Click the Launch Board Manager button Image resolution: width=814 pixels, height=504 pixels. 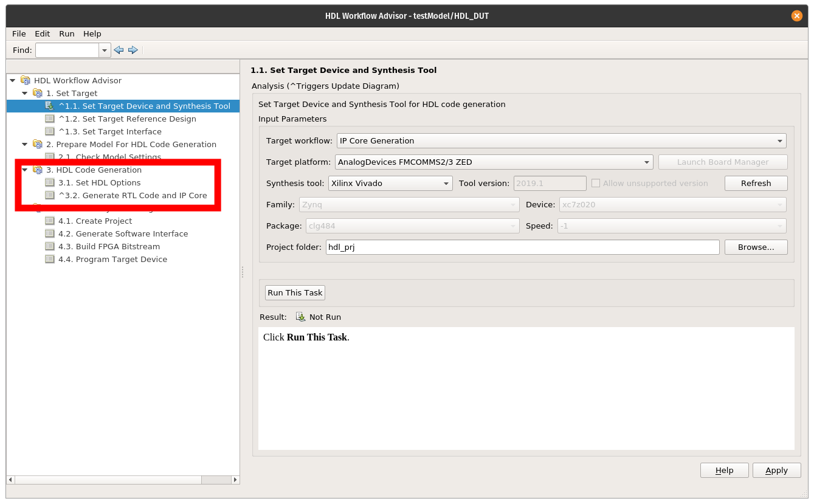tap(723, 162)
